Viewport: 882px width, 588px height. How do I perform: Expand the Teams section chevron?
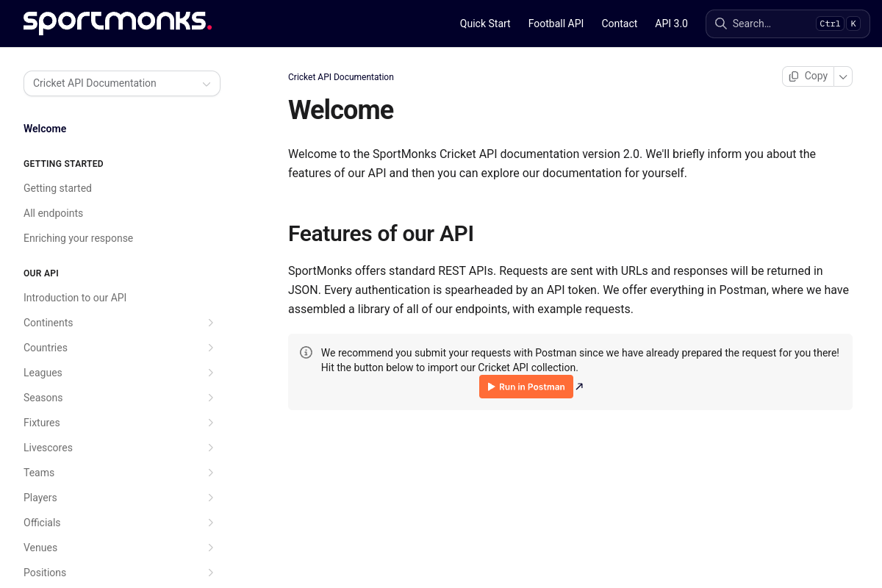211,473
